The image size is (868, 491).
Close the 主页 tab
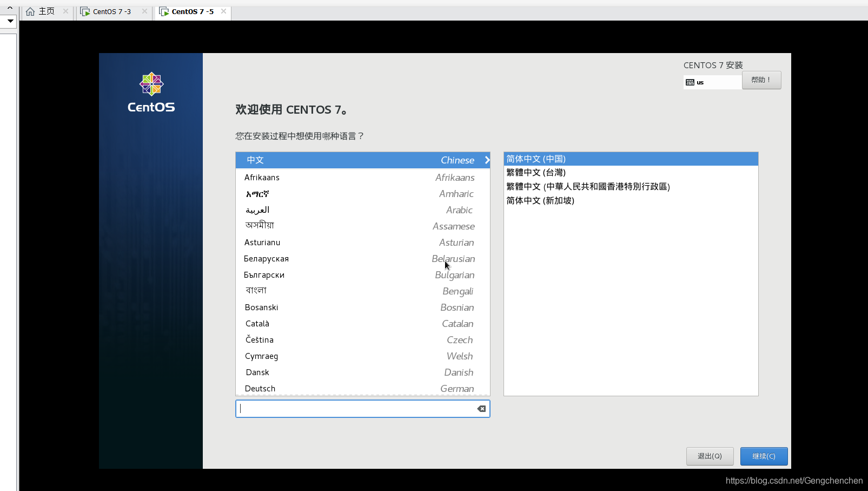pyautogui.click(x=65, y=11)
